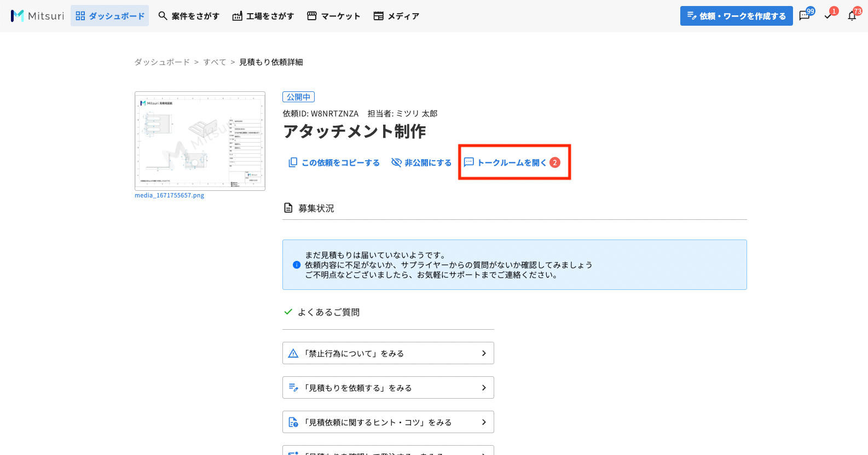Click 依頼ID: W8NRTZNZA text
The height and width of the screenshot is (455, 868).
[x=321, y=114]
